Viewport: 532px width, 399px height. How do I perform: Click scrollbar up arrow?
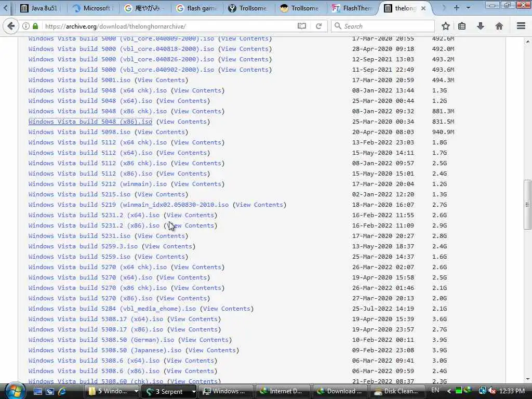point(528,42)
